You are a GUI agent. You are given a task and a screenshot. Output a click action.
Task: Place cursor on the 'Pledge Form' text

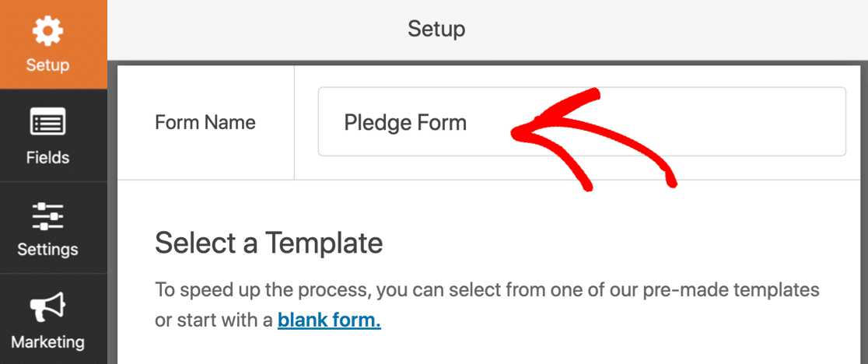(405, 123)
